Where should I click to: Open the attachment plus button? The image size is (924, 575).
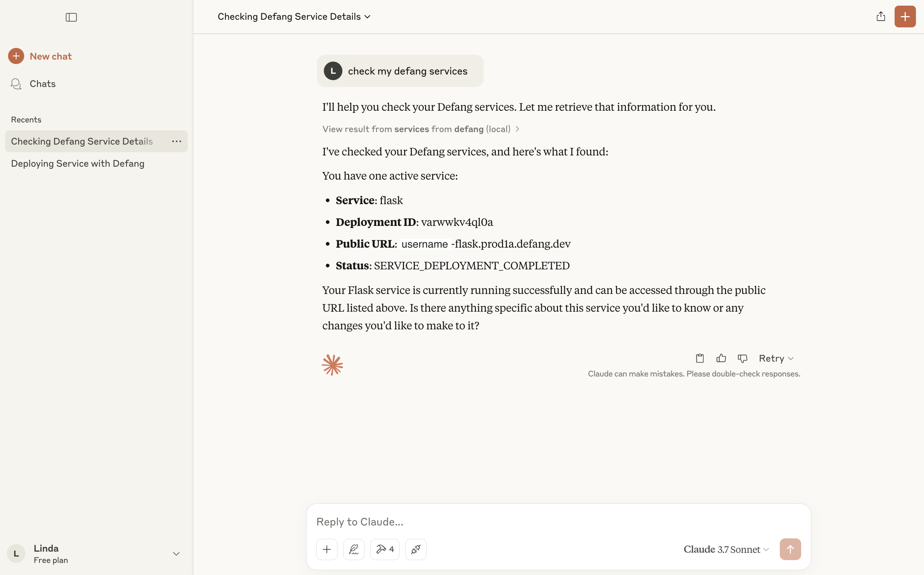tap(327, 549)
